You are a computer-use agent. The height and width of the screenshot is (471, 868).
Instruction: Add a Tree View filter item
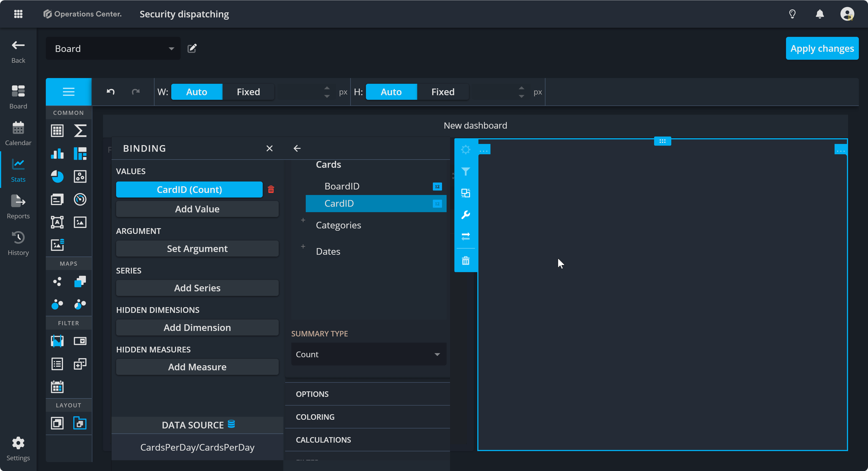(x=80, y=364)
